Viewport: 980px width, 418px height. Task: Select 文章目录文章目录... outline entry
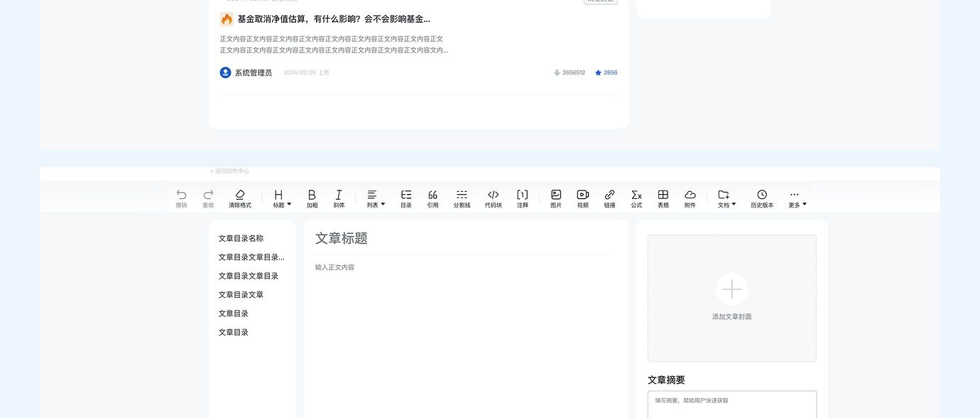pyautogui.click(x=251, y=257)
